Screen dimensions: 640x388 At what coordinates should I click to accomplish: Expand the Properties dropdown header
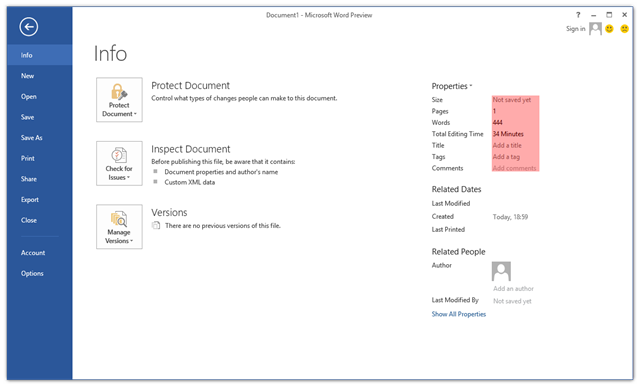pos(452,86)
